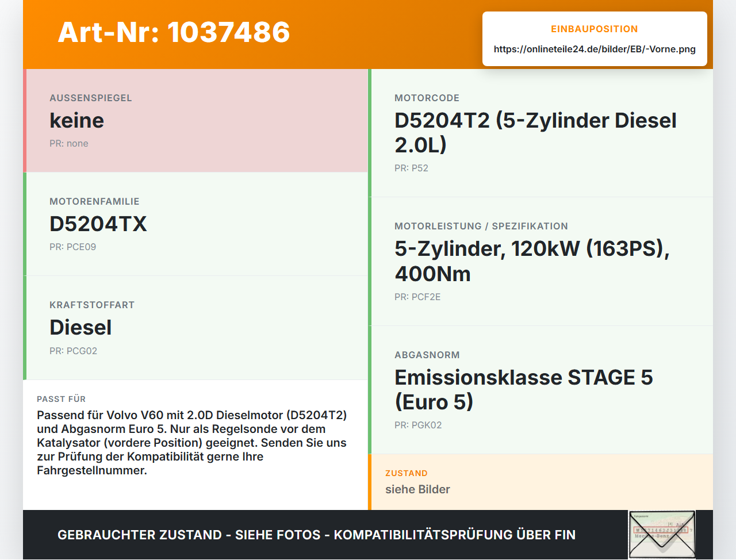Click footer banner GEBRAUCHTER ZUSTAND text
This screenshot has width=736, height=560.
(316, 535)
